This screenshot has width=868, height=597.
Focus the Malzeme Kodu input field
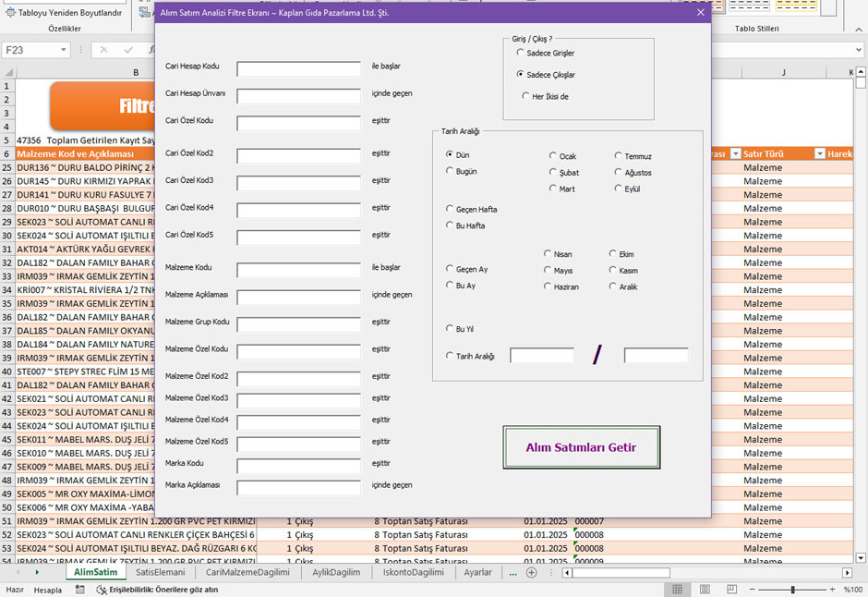coord(298,270)
